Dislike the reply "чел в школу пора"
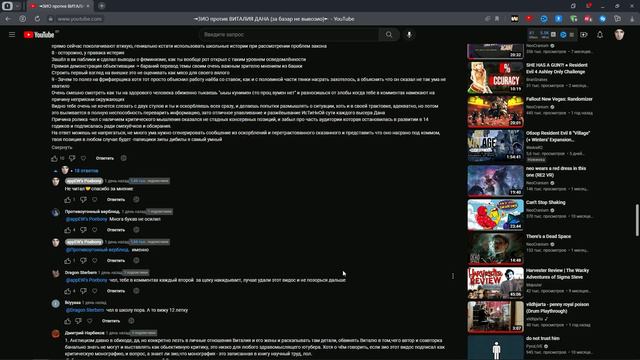 [x=78, y=321]
